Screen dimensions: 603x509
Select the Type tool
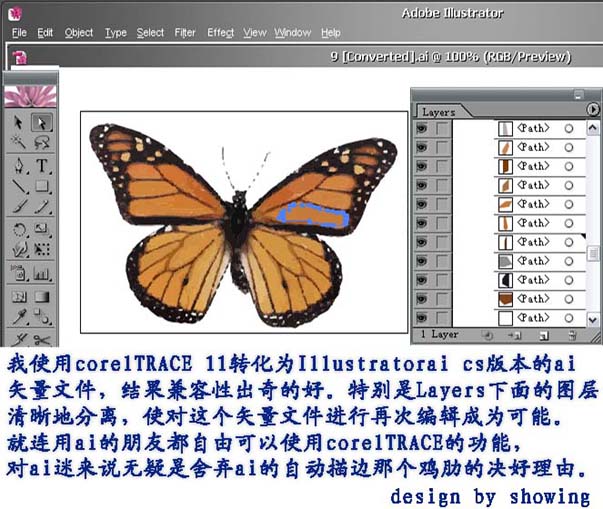point(42,165)
